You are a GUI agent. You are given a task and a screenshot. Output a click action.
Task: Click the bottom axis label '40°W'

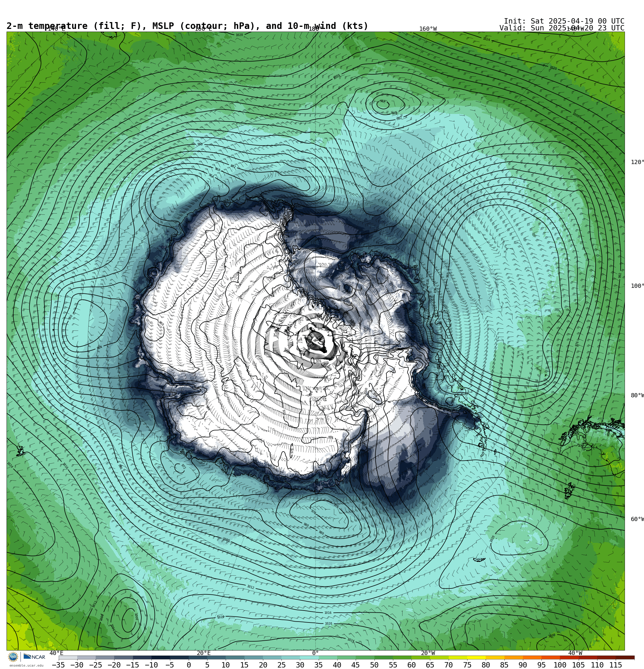point(575,653)
